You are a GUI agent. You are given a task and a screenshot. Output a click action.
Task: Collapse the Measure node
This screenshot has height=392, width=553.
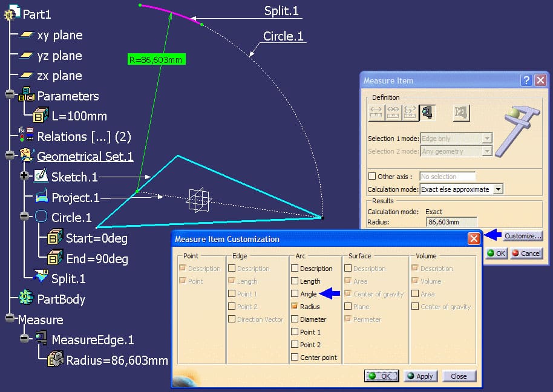(x=10, y=318)
